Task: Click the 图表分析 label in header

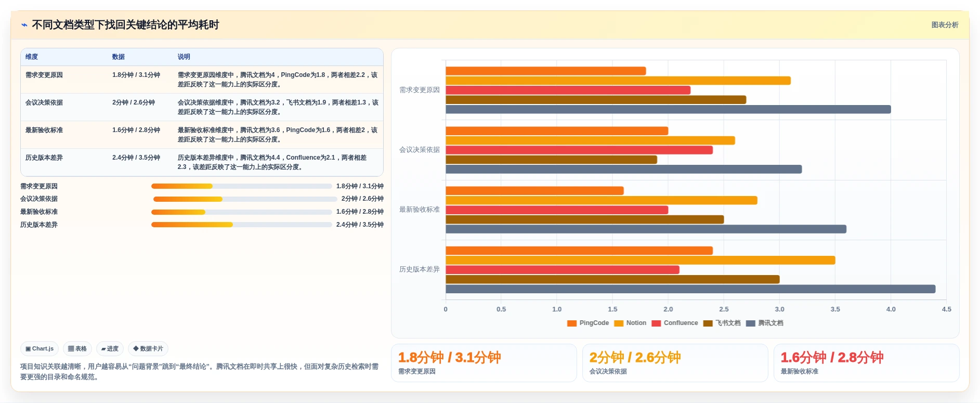Action: (945, 25)
